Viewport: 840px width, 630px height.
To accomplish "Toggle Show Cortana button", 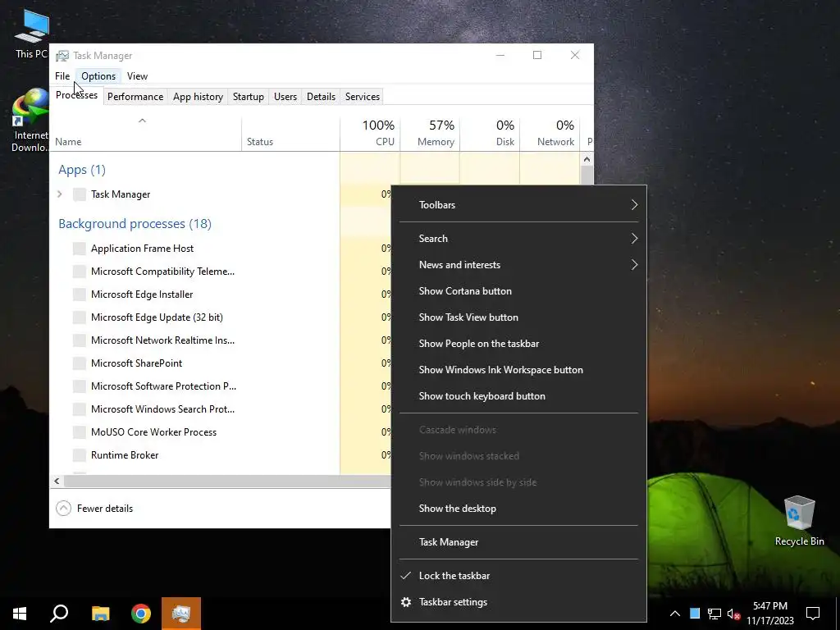I will coord(518,291).
